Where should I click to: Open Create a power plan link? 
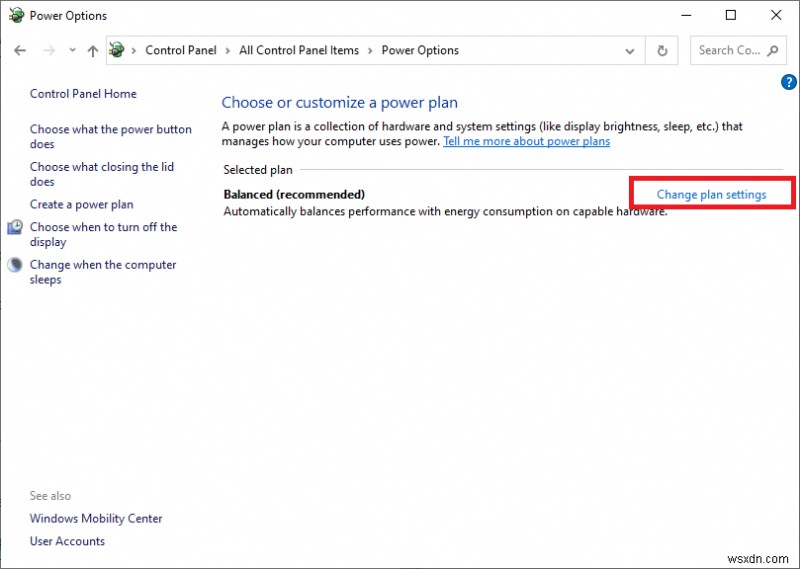[82, 205]
